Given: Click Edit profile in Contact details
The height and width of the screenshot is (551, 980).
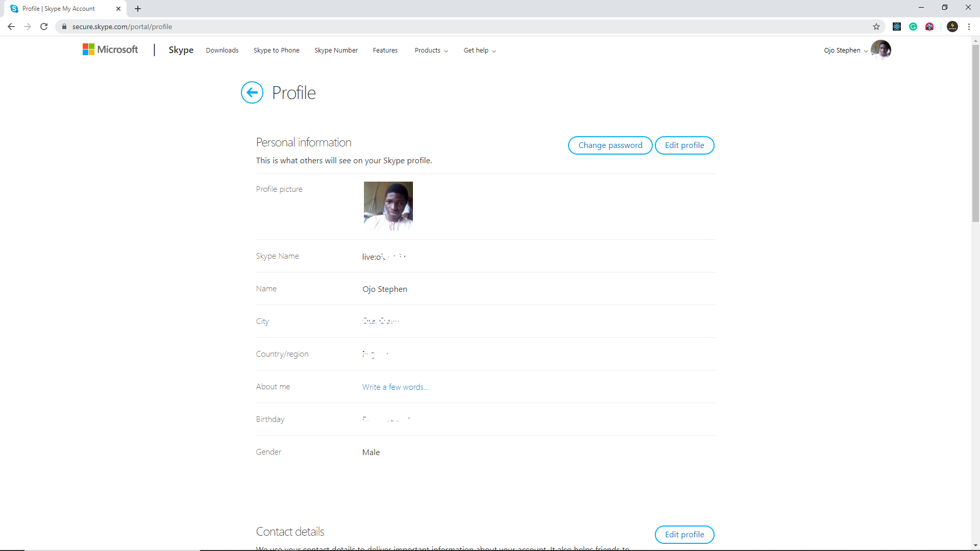Looking at the screenshot, I should (x=684, y=535).
